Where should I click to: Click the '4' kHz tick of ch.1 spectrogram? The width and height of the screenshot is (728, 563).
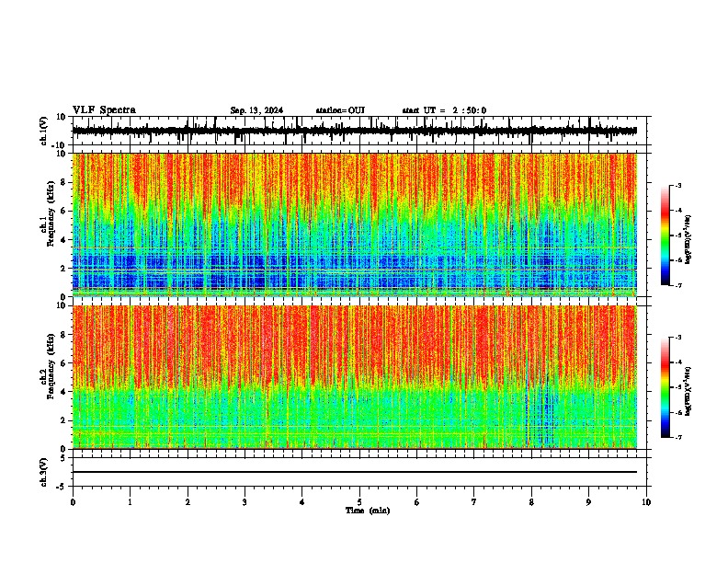point(63,240)
